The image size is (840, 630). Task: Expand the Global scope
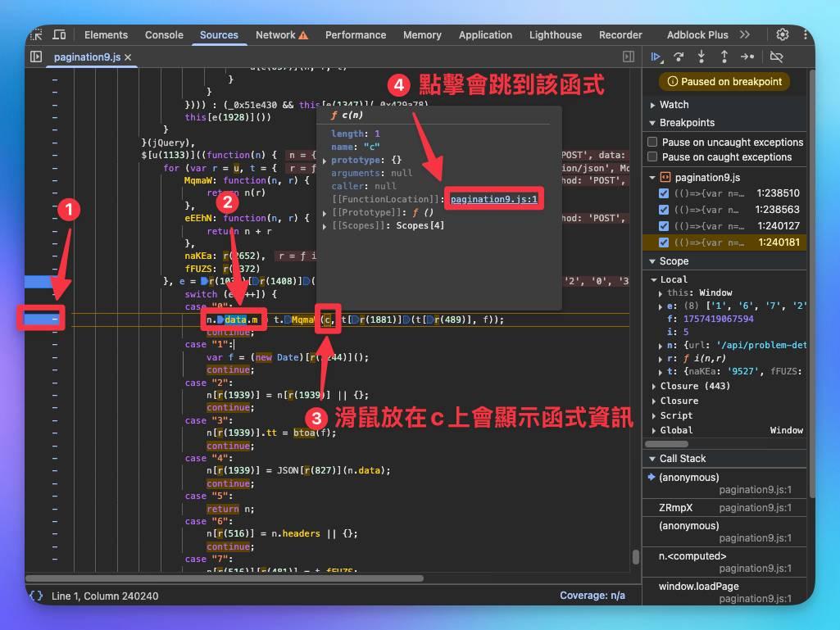click(x=654, y=430)
